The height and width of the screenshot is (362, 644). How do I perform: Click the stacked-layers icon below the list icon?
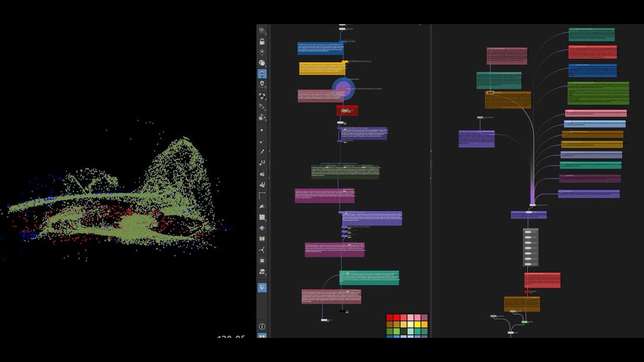click(262, 271)
